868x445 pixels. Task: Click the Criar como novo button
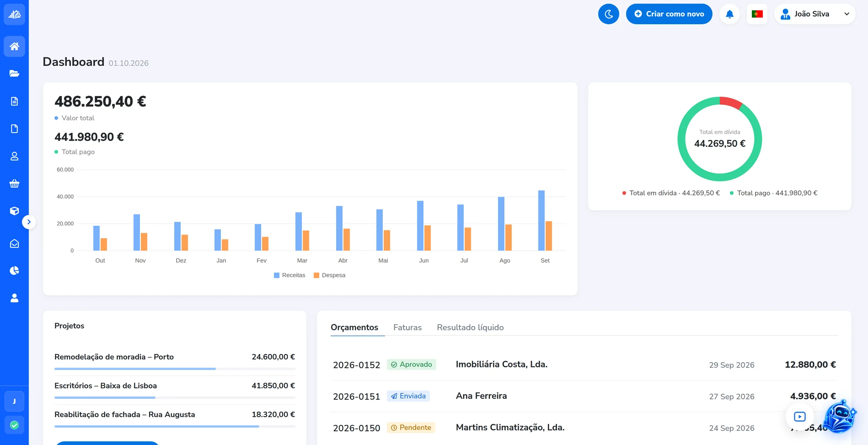pos(669,14)
